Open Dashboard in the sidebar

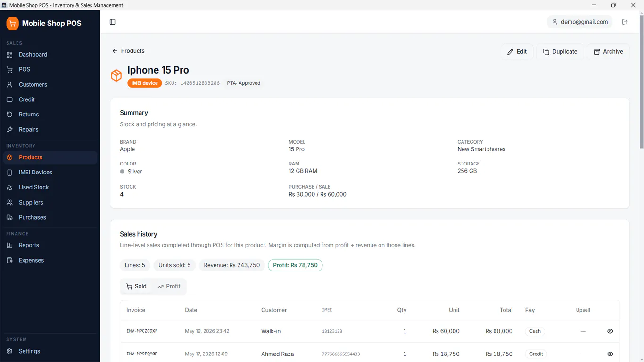(x=50, y=55)
